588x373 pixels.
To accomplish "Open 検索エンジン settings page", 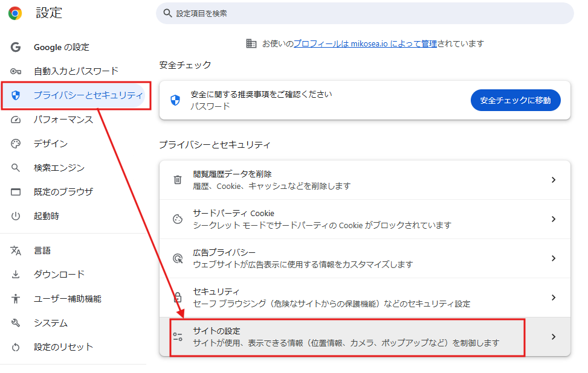I will (x=59, y=168).
